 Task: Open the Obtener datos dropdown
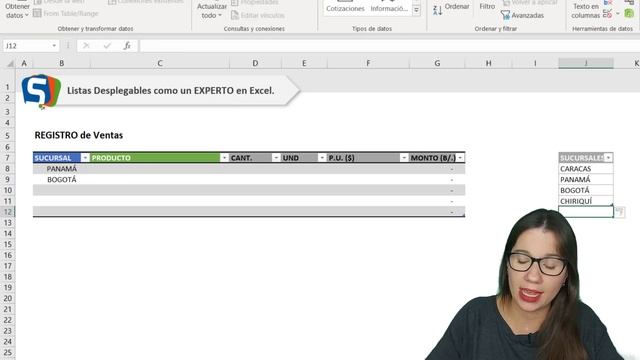click(17, 11)
